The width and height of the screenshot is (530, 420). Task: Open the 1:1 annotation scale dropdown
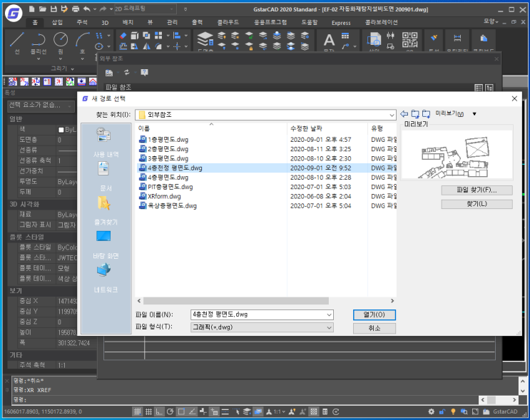click(279, 411)
